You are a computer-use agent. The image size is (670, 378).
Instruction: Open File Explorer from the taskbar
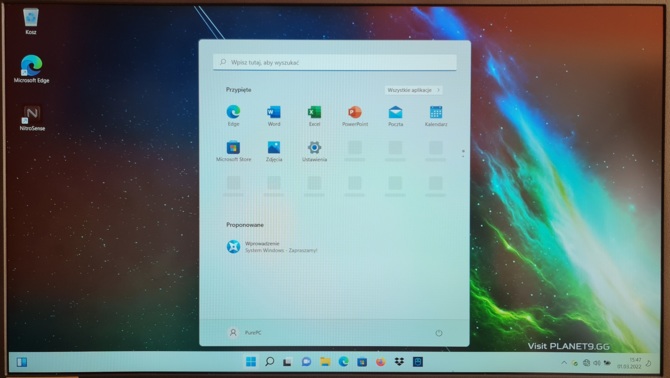(x=325, y=362)
